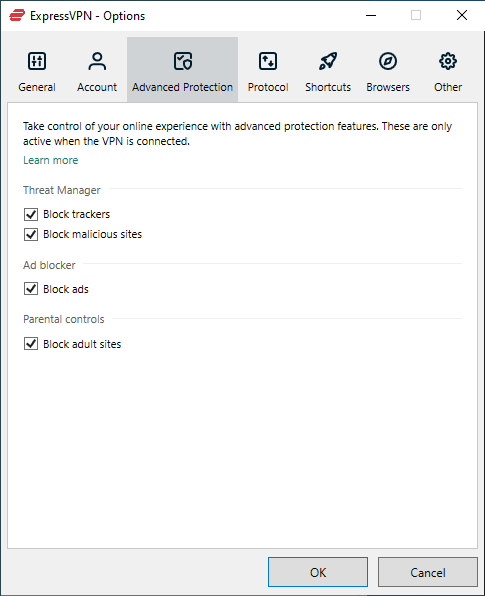Open the Other tab gear icon

448,61
